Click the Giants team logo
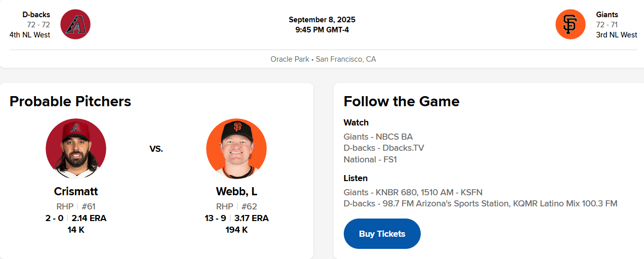The image size is (644, 259). coord(570,24)
